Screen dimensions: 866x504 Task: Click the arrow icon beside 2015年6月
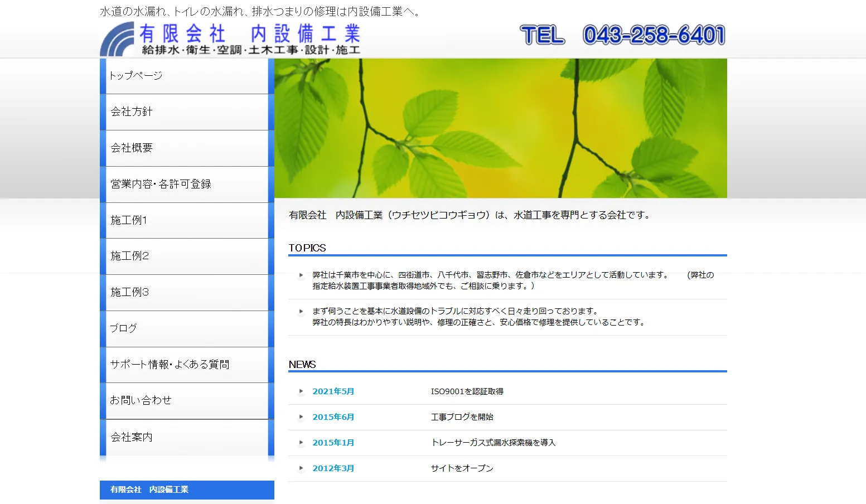(301, 417)
